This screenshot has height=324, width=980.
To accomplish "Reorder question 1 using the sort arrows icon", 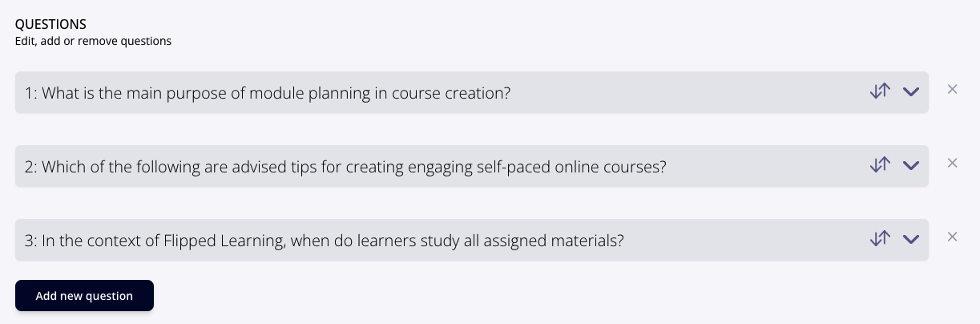I will [880, 91].
